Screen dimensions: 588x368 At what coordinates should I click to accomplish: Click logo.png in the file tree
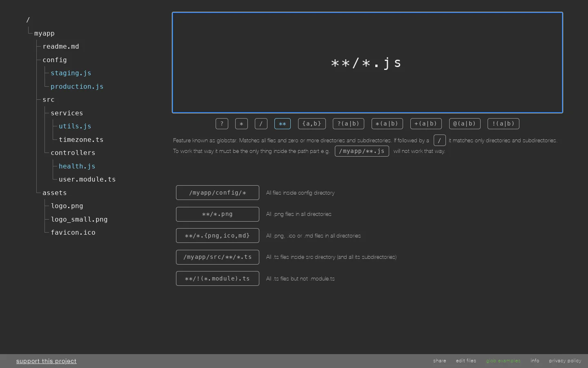point(67,206)
